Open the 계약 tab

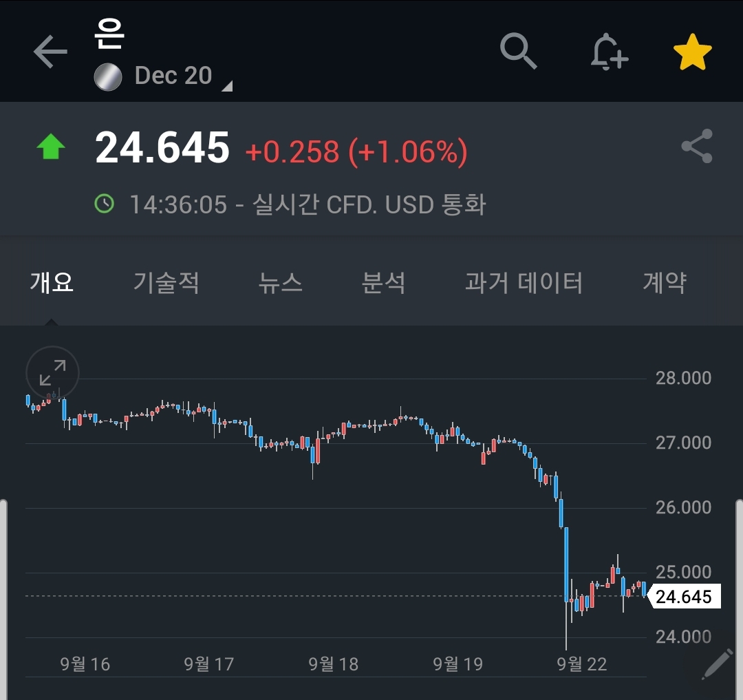coord(665,282)
